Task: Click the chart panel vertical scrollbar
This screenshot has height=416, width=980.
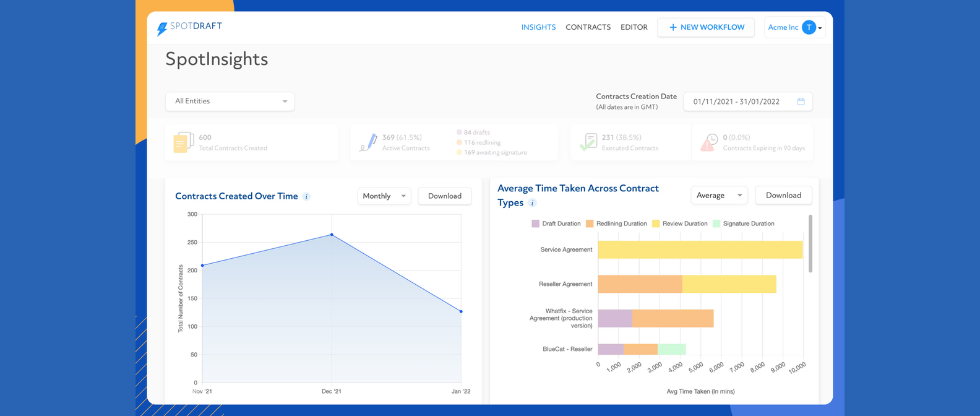Action: pos(810,243)
